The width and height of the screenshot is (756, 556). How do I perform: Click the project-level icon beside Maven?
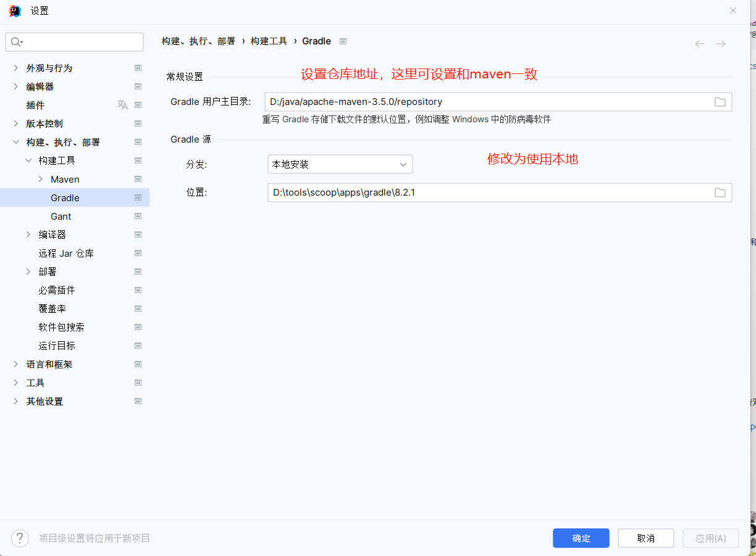click(138, 179)
